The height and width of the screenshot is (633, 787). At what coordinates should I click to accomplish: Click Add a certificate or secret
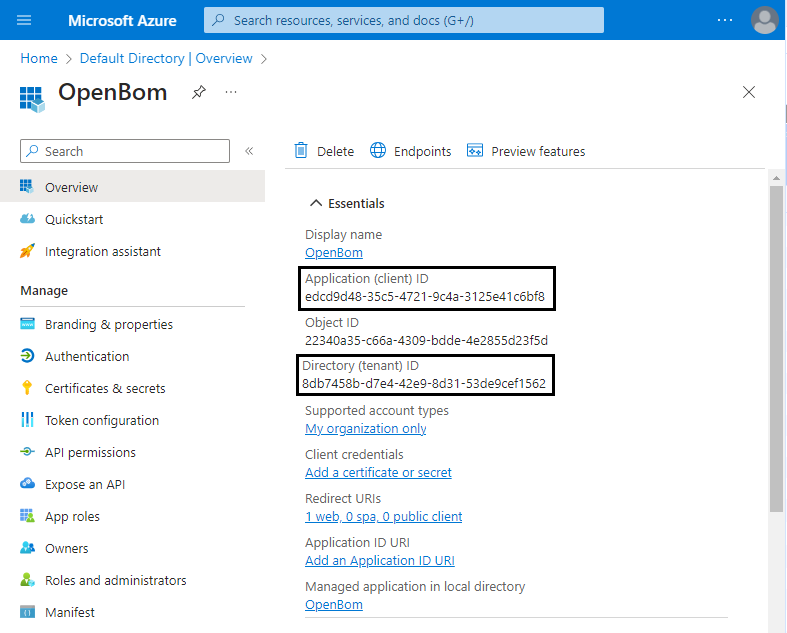(378, 473)
